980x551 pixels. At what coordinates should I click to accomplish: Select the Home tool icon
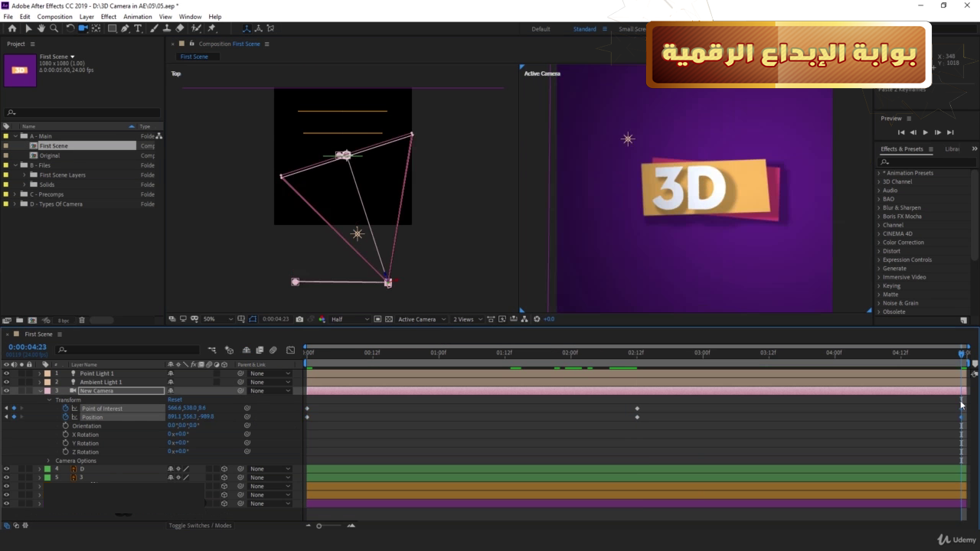[11, 28]
